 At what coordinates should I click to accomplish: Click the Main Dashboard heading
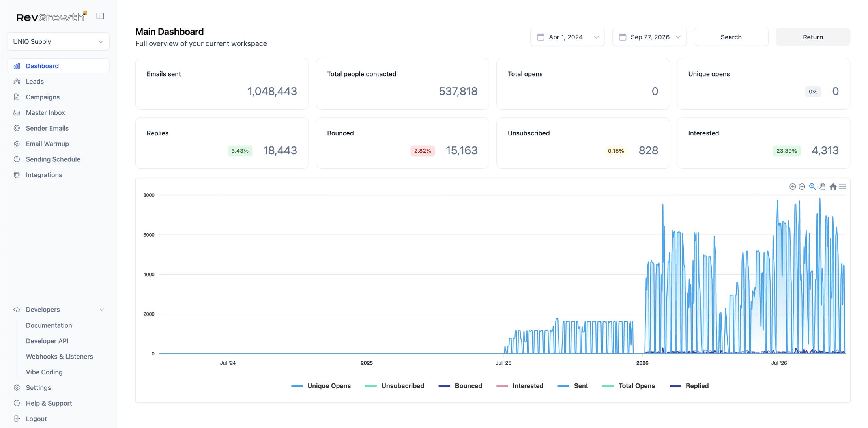(x=170, y=32)
